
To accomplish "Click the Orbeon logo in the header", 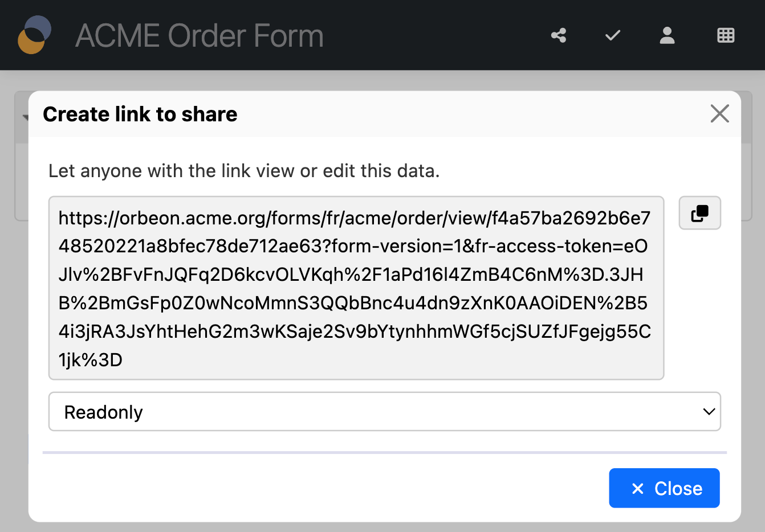I will (x=35, y=35).
